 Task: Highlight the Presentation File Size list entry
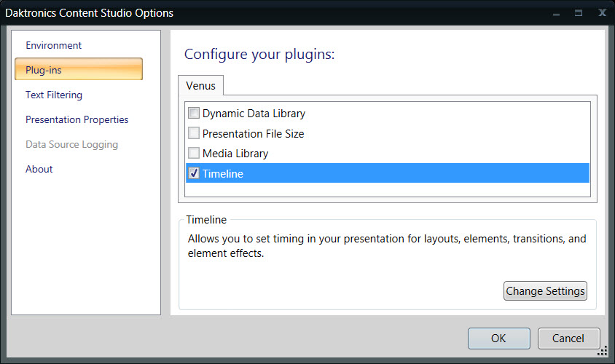(253, 134)
